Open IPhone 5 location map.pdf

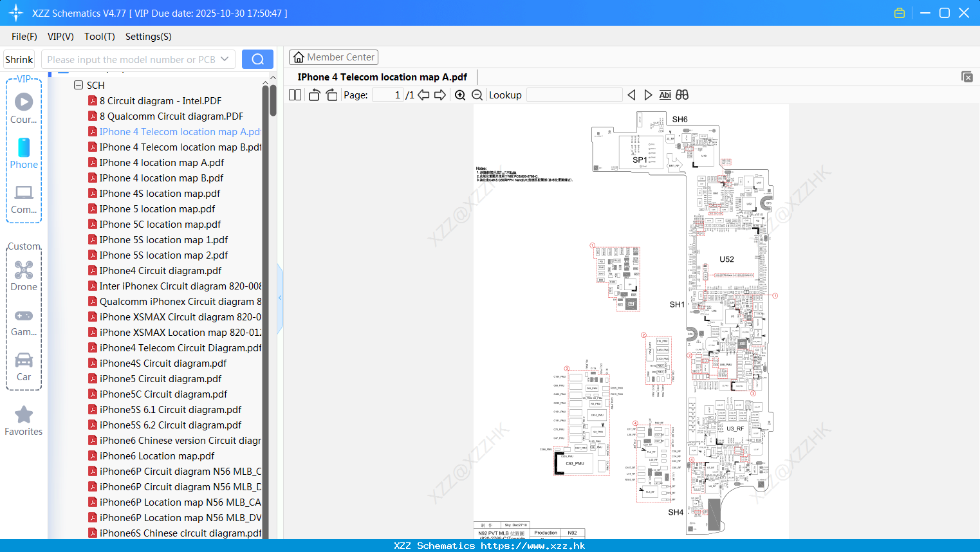(x=157, y=209)
